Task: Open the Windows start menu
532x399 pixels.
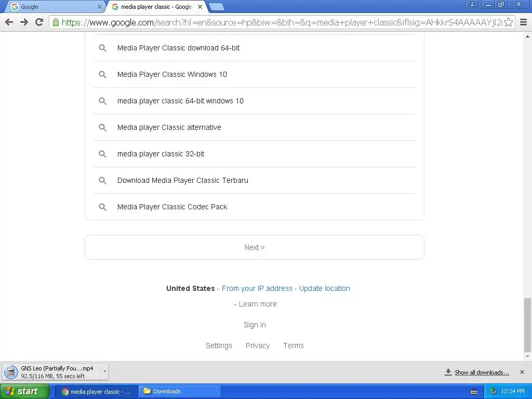Action: [24, 391]
